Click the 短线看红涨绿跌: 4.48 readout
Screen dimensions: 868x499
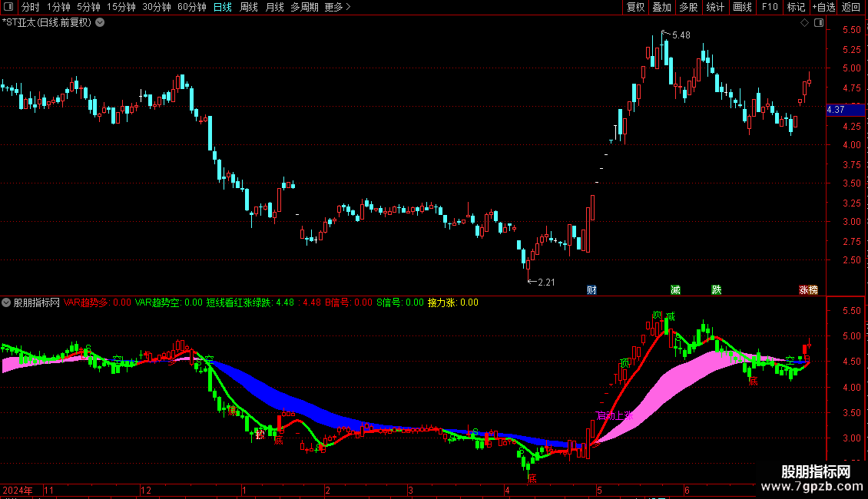[250, 302]
